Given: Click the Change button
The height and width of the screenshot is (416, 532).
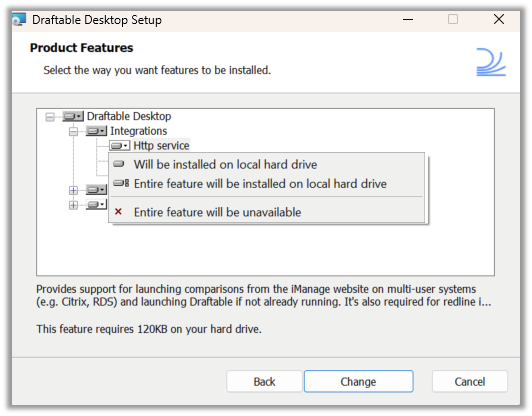Looking at the screenshot, I should [358, 381].
